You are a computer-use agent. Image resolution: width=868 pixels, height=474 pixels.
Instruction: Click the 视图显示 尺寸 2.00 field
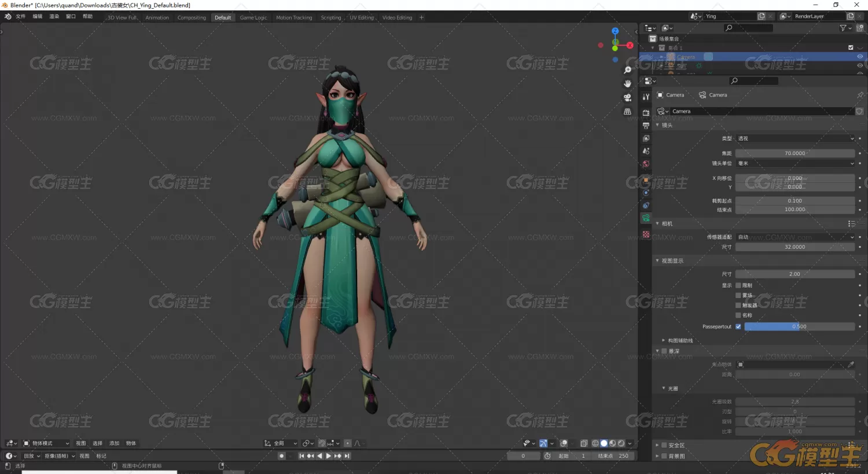tap(795, 274)
